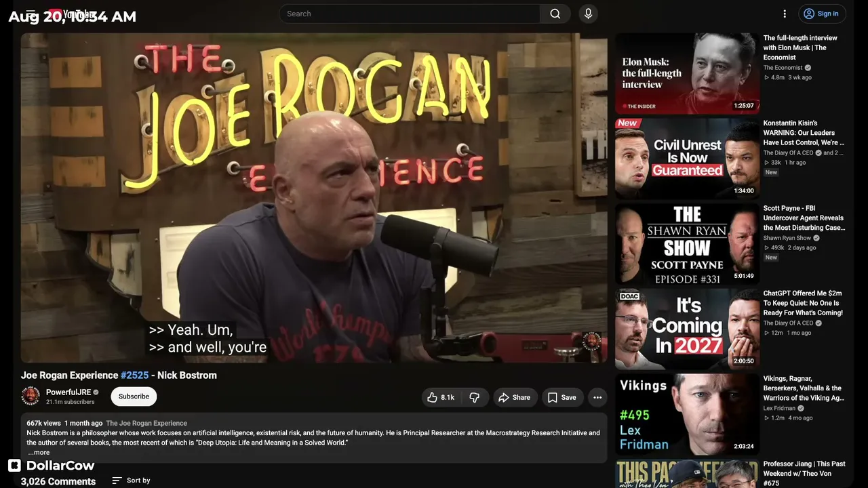
Task: Click the main video player
Action: [314, 198]
